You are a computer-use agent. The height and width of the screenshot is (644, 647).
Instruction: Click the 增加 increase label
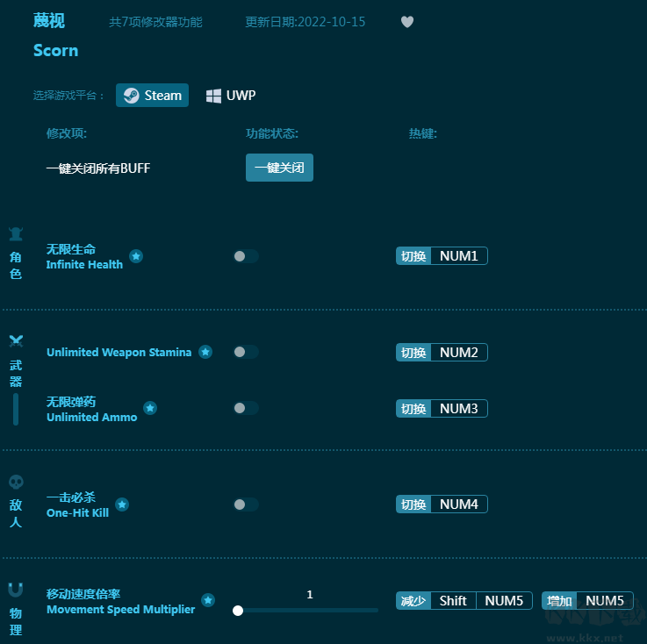tap(559, 601)
